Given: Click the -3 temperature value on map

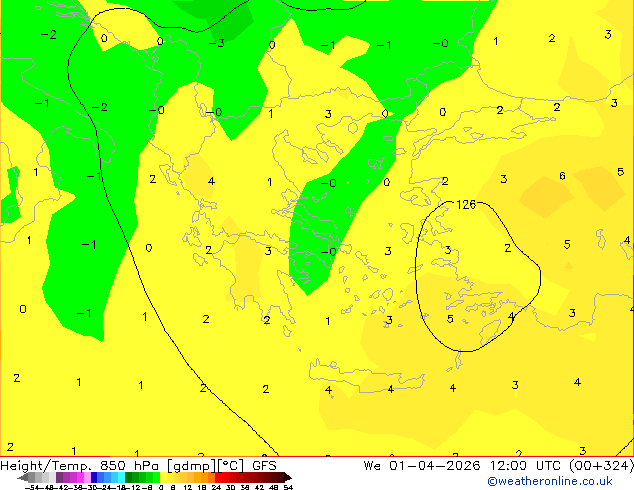Looking at the screenshot, I should coord(216,43).
